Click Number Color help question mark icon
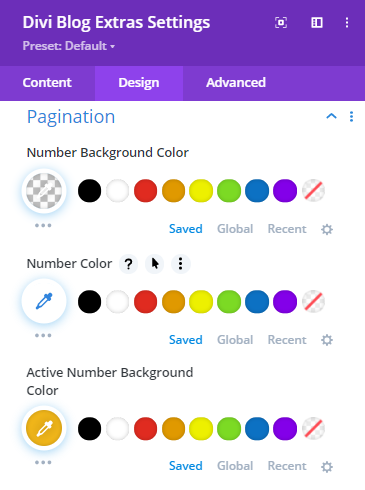 (x=128, y=264)
